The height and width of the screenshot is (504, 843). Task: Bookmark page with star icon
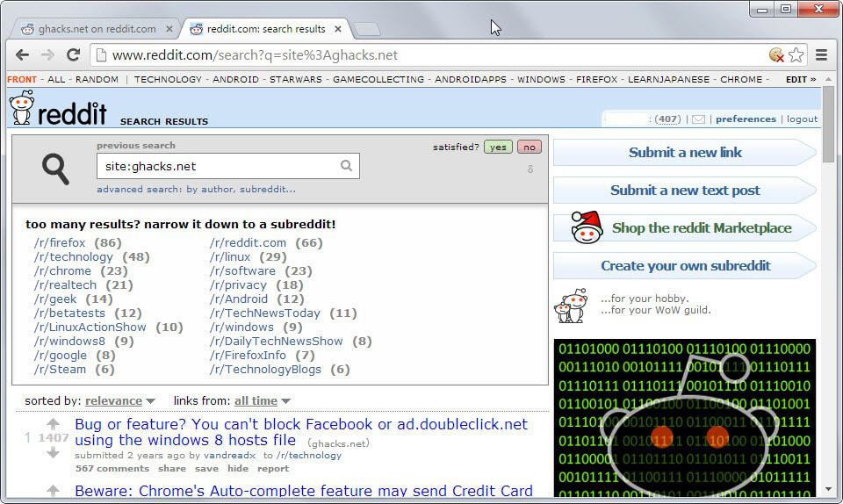click(x=796, y=54)
